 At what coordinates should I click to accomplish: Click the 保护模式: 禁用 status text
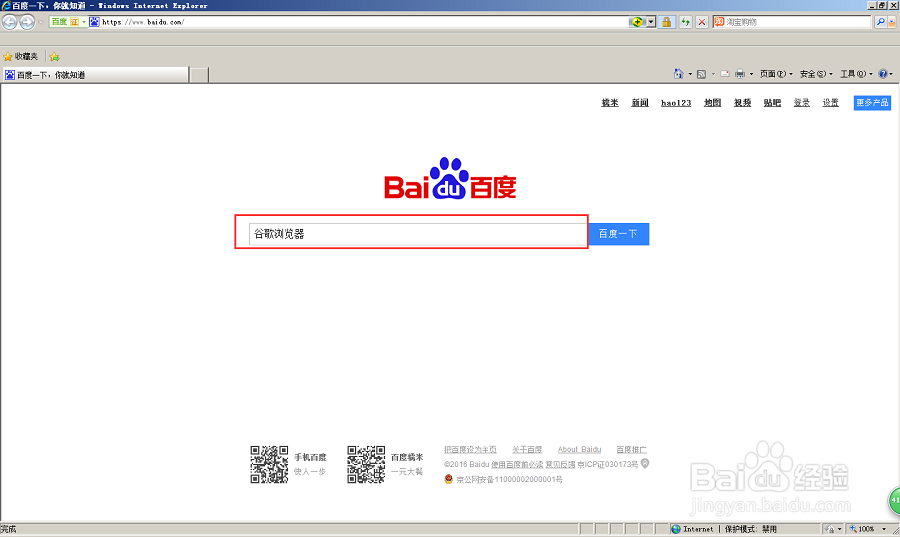coord(751,529)
